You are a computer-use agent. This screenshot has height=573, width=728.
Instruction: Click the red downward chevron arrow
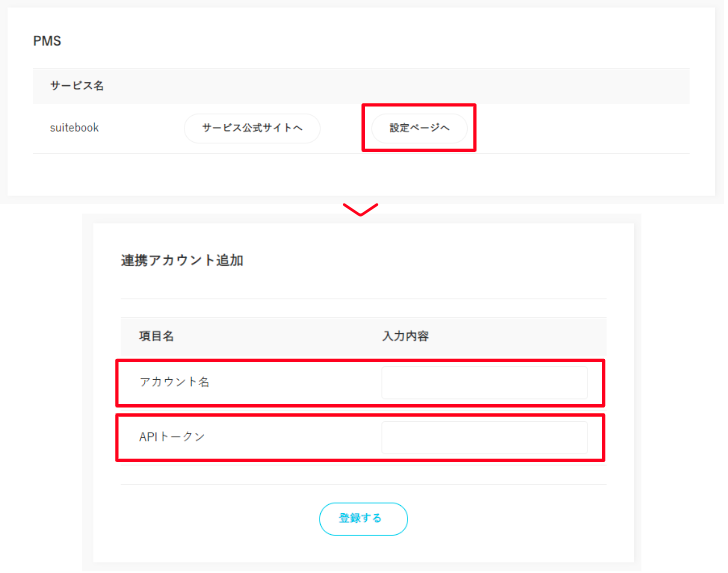[360, 210]
